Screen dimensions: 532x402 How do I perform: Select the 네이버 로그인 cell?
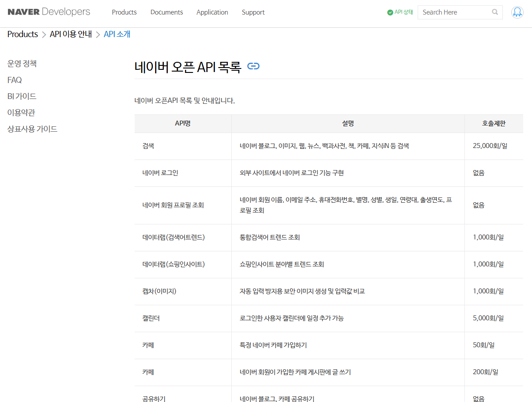[x=183, y=173]
